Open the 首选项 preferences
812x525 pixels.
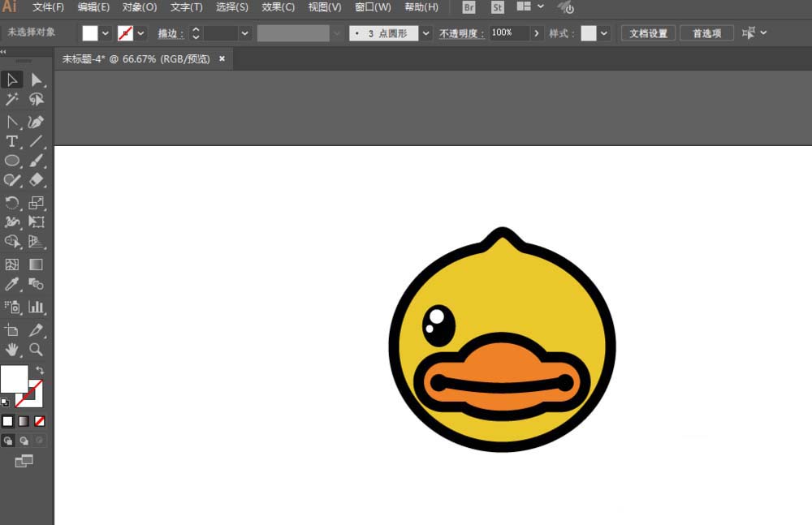(706, 33)
